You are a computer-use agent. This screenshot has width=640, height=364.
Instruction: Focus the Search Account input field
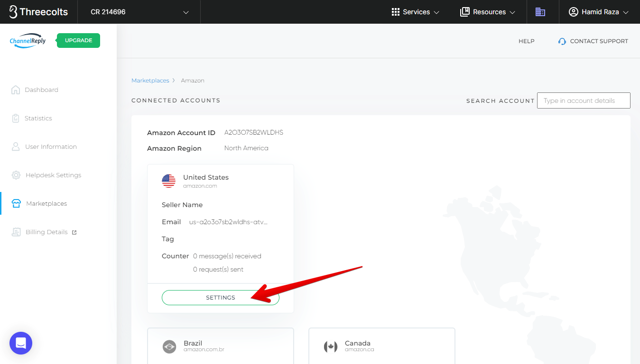pos(584,100)
